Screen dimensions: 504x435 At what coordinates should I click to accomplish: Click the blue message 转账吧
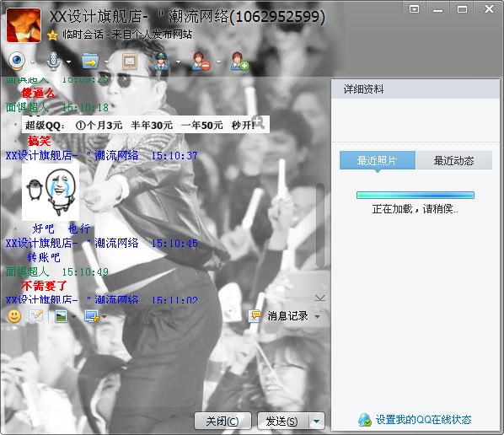coord(43,257)
